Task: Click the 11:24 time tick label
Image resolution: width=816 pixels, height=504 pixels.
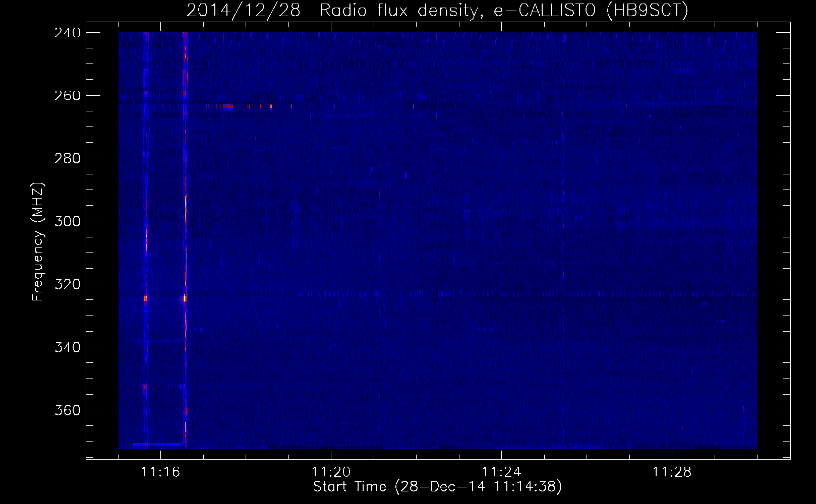Action: tap(502, 472)
